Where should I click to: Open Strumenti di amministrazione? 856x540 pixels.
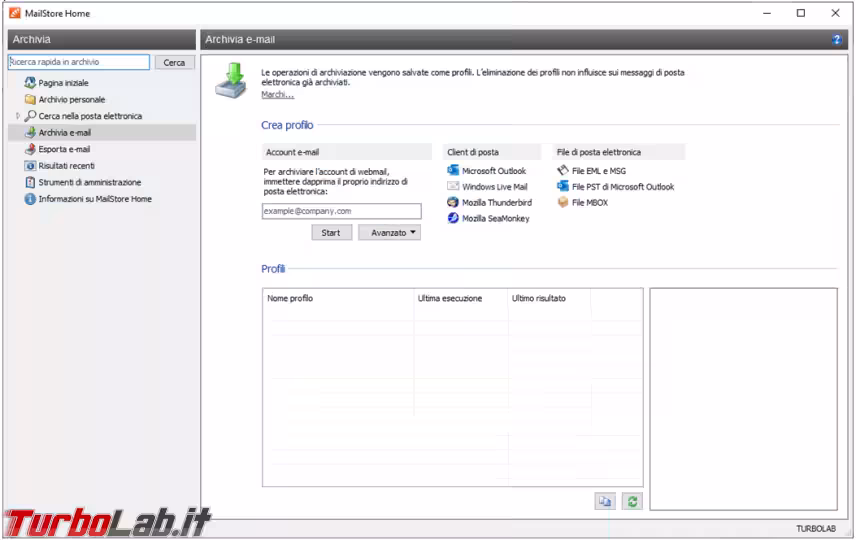pos(90,182)
